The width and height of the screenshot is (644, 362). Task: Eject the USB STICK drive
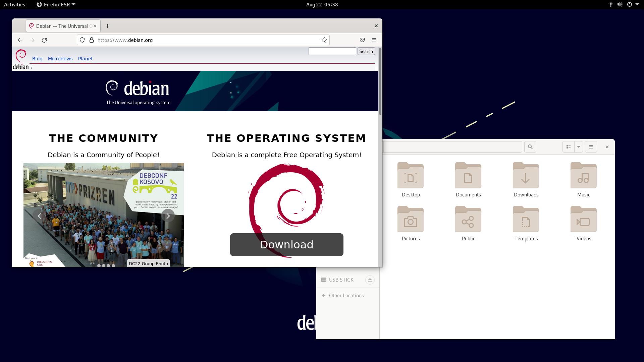pyautogui.click(x=370, y=280)
